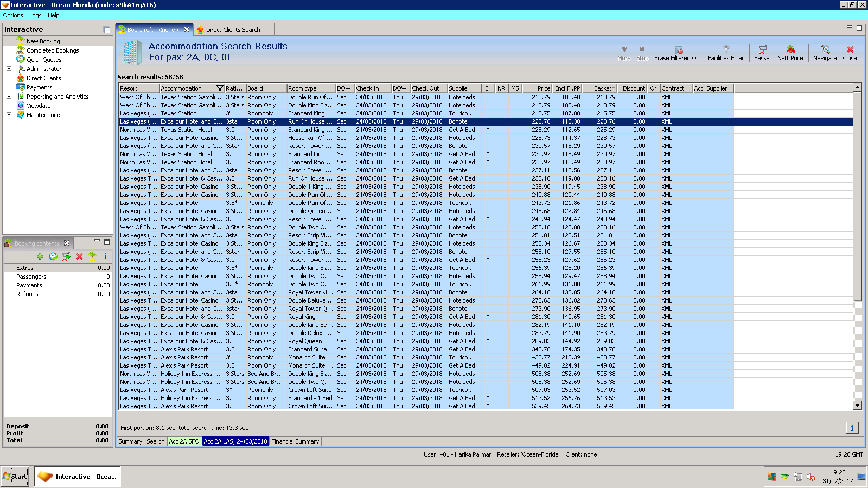Open the Facilities Filter funnel
The height and width of the screenshot is (488, 868).
725,50
